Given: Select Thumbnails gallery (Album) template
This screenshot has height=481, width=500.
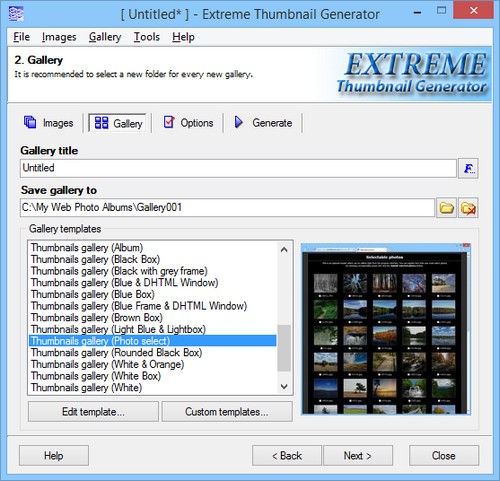Looking at the screenshot, I should pos(153,248).
